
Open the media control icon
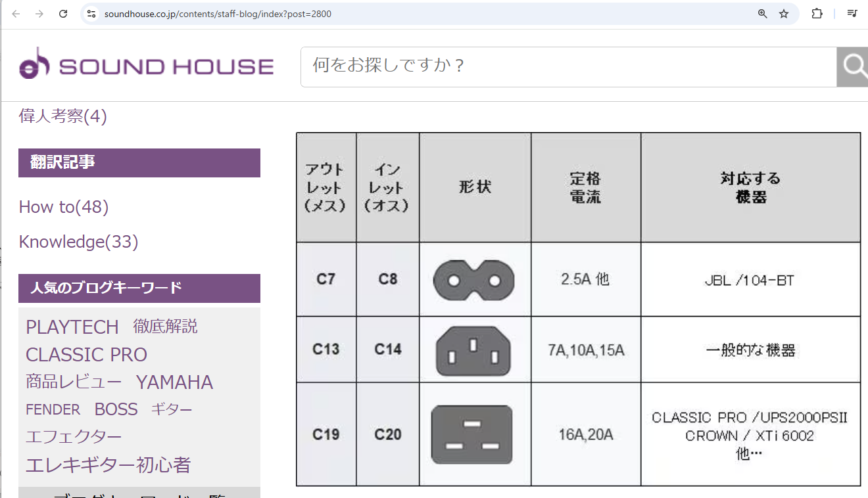click(x=852, y=14)
